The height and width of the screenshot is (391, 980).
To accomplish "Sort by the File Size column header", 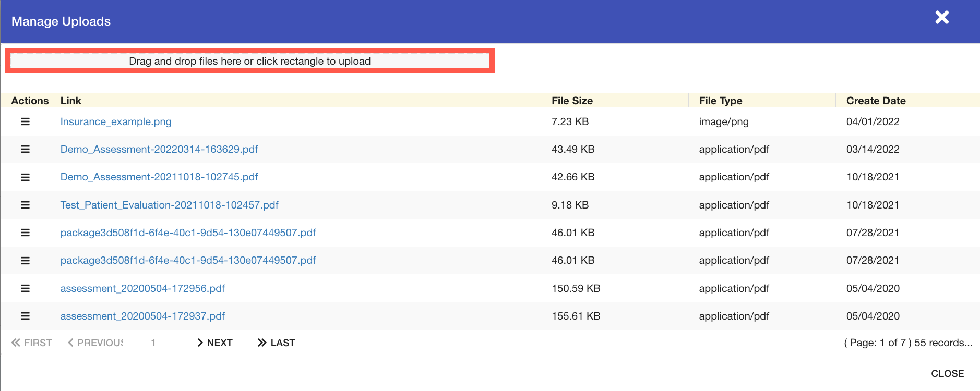I will pos(572,101).
